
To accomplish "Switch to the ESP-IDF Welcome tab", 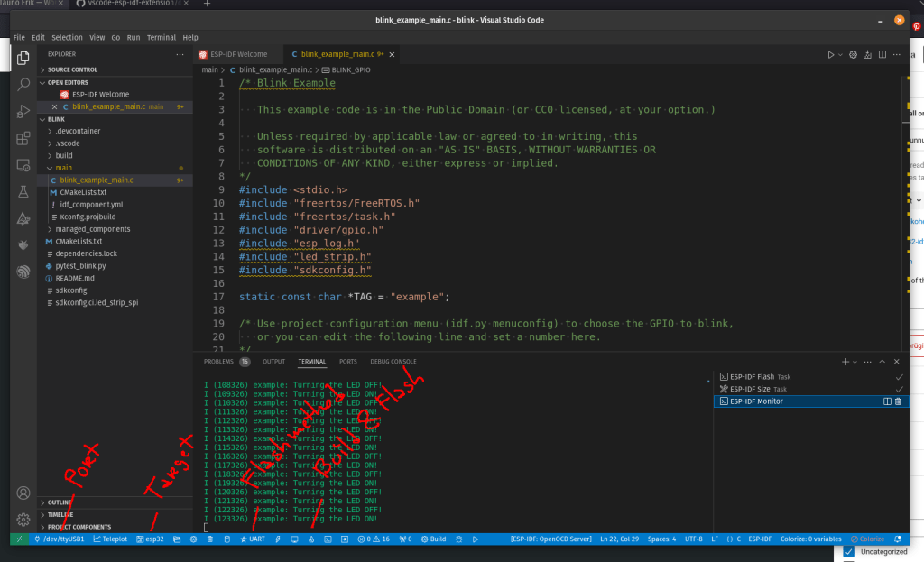I will click(238, 55).
